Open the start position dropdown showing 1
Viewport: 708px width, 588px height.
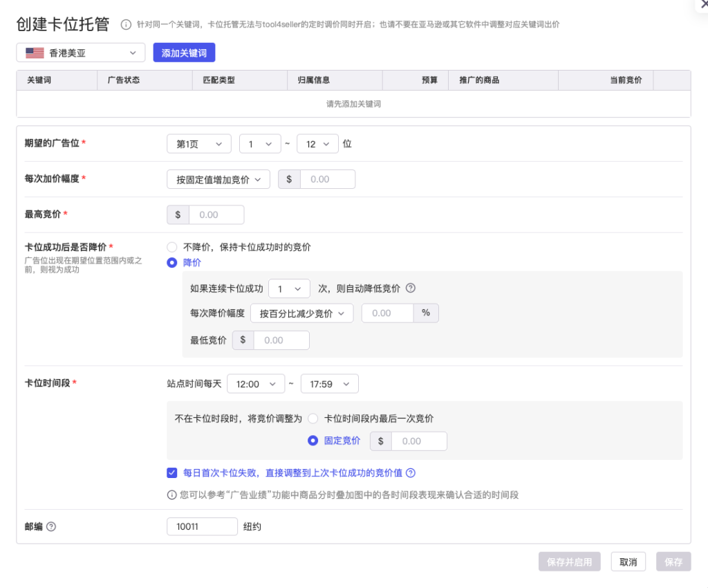260,144
